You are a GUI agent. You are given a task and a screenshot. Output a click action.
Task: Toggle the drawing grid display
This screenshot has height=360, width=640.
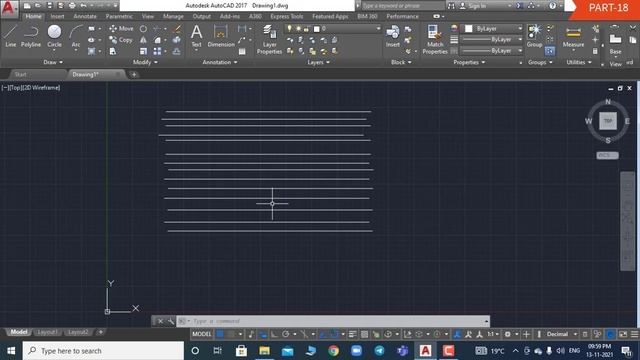click(x=220, y=334)
